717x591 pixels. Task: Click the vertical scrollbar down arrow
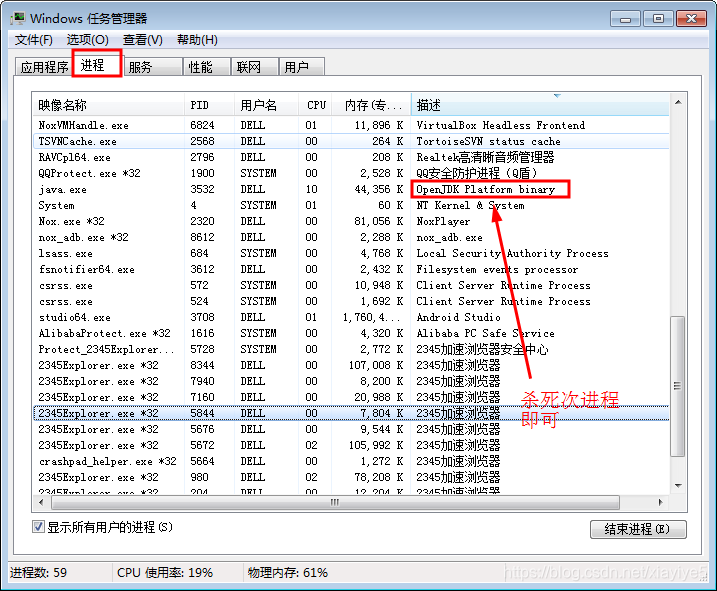678,485
